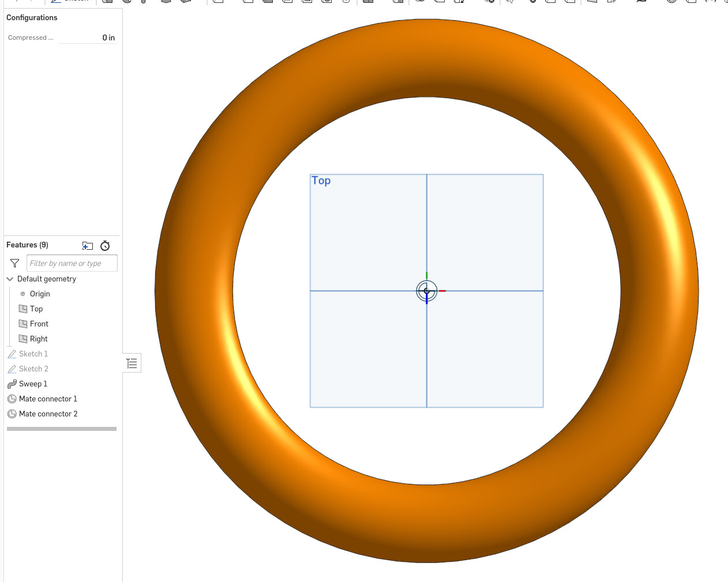Viewport: 728px width, 582px height.
Task: Select the origin mate connector in the viewport
Action: click(x=427, y=291)
